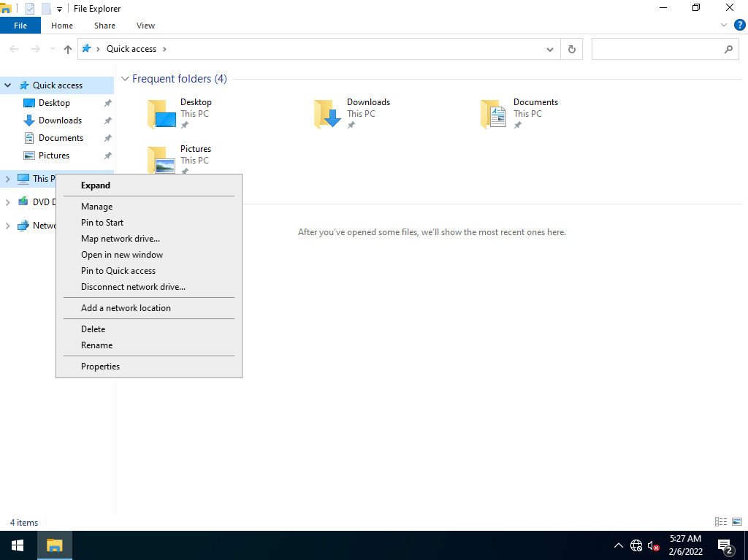
Task: Select the Desktop frequent folder
Action: coord(180,113)
